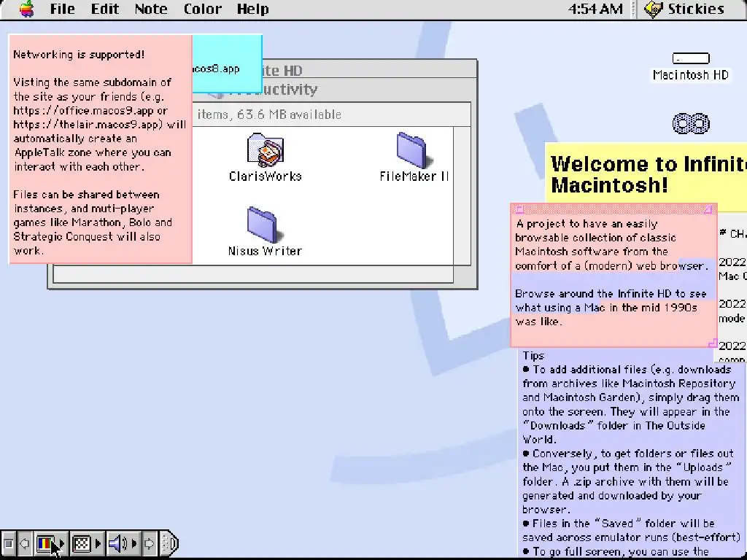
Task: Open the Apple menu
Action: click(x=27, y=9)
